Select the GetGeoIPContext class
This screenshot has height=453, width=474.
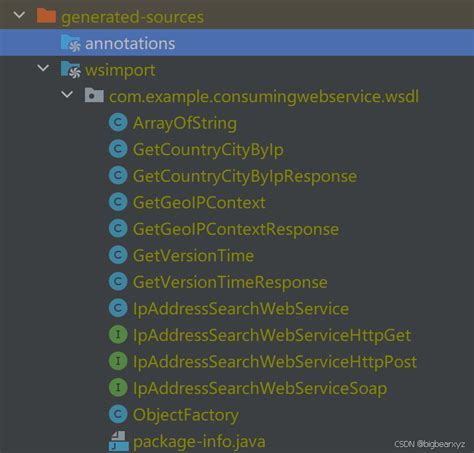click(199, 203)
